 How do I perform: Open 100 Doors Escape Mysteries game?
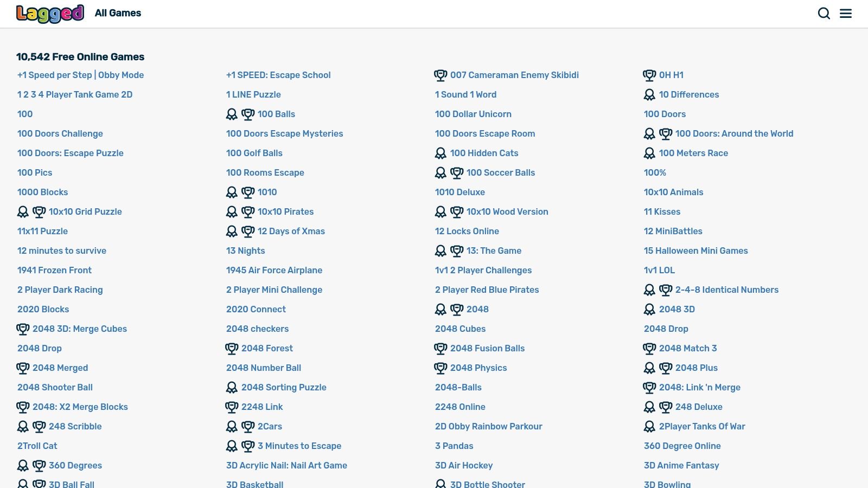coord(284,133)
